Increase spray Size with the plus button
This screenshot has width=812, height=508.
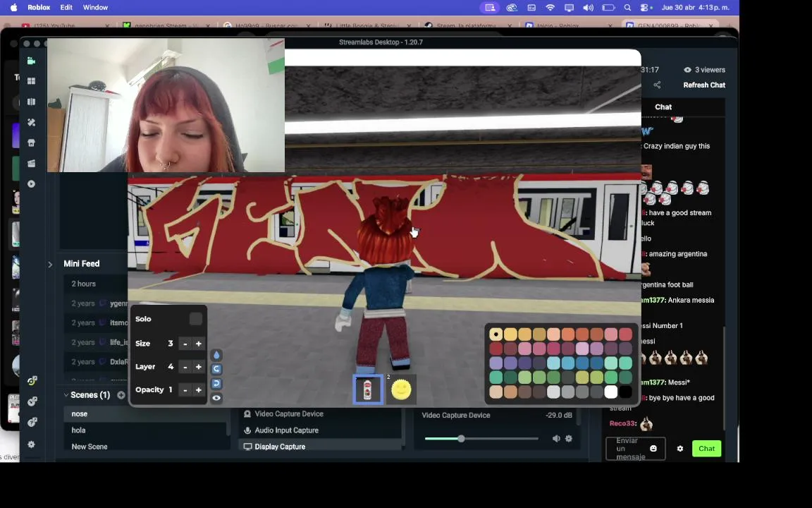point(198,344)
